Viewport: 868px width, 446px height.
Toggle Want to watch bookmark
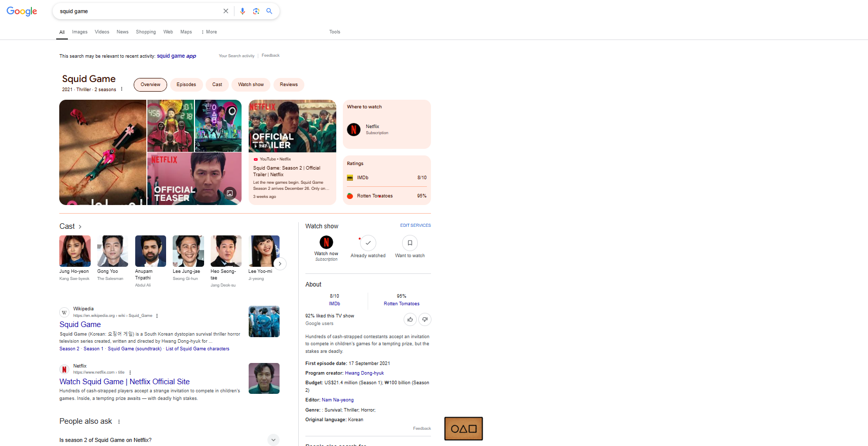tap(410, 243)
